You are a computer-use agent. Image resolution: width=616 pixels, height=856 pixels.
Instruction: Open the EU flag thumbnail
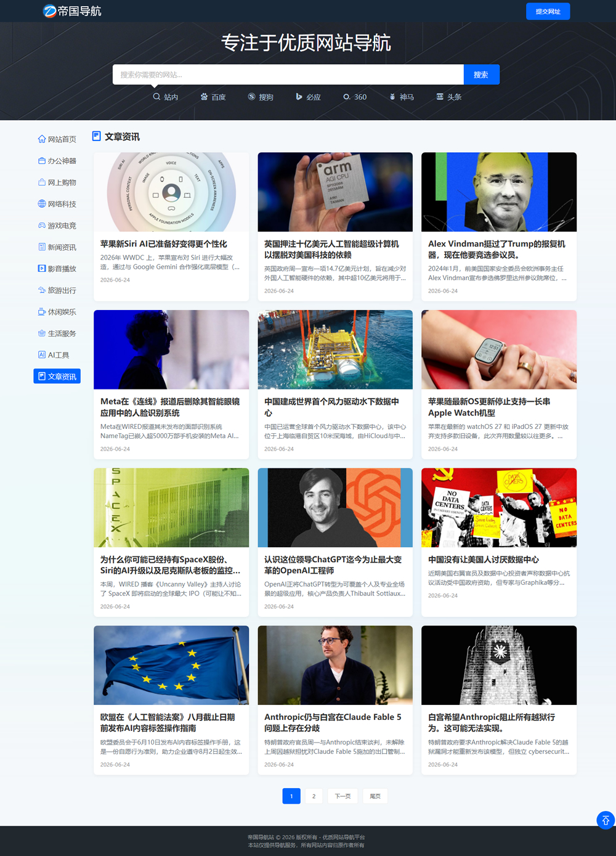pyautogui.click(x=171, y=665)
